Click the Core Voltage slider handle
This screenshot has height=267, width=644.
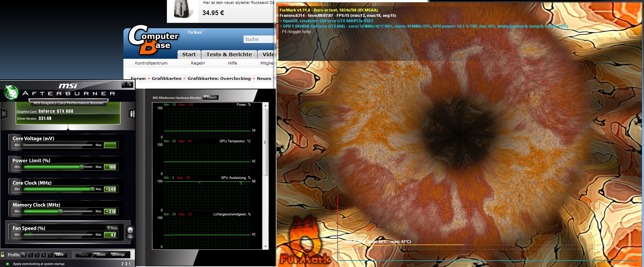pyautogui.click(x=24, y=145)
